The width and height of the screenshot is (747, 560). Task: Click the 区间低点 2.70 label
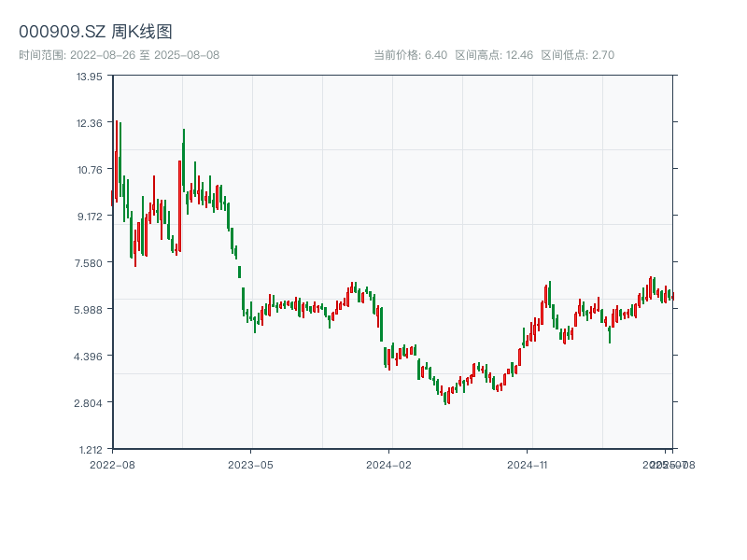(577, 55)
